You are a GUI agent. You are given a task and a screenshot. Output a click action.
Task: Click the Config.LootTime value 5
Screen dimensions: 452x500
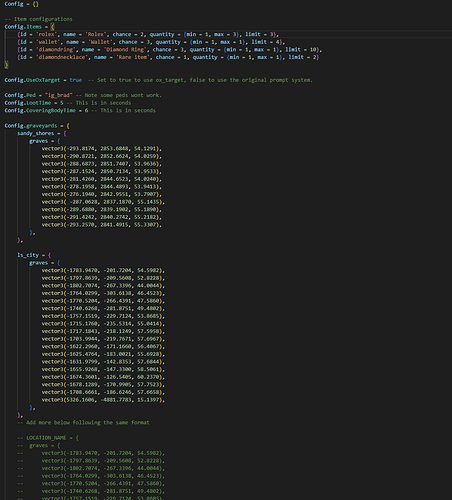tap(62, 103)
